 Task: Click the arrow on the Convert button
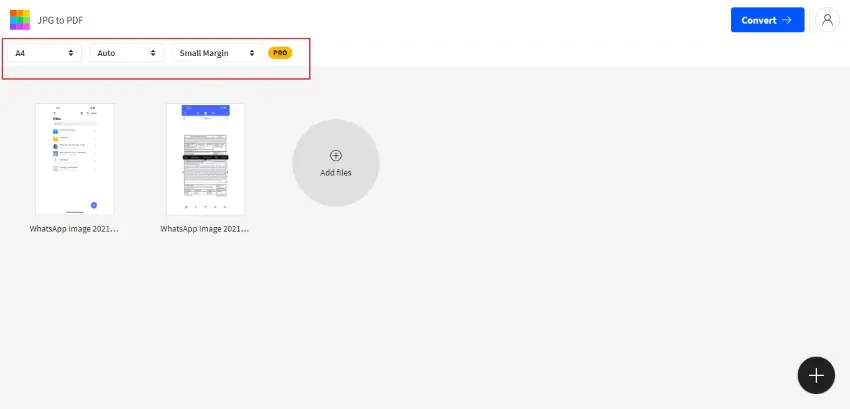click(787, 20)
